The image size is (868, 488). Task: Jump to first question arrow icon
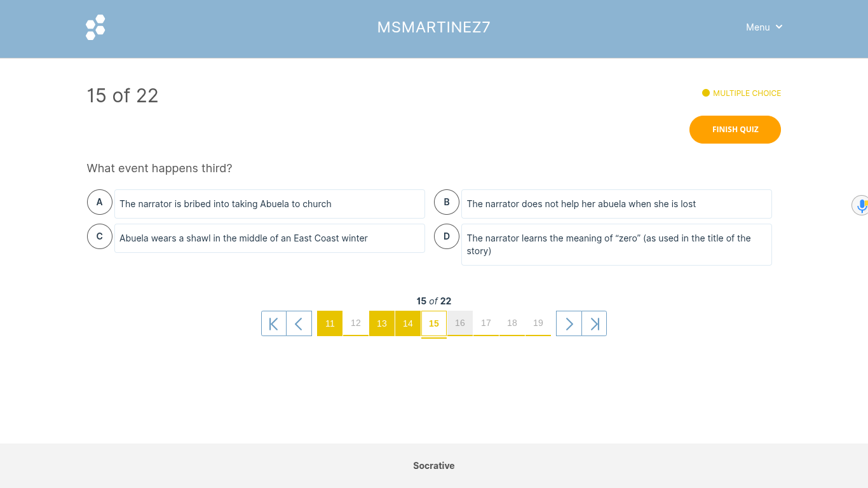pyautogui.click(x=274, y=323)
